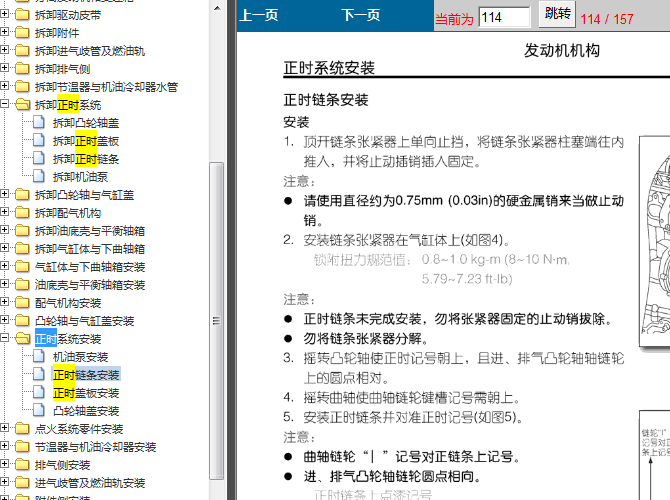Click document icon of 拆卸机油泵

click(x=39, y=176)
